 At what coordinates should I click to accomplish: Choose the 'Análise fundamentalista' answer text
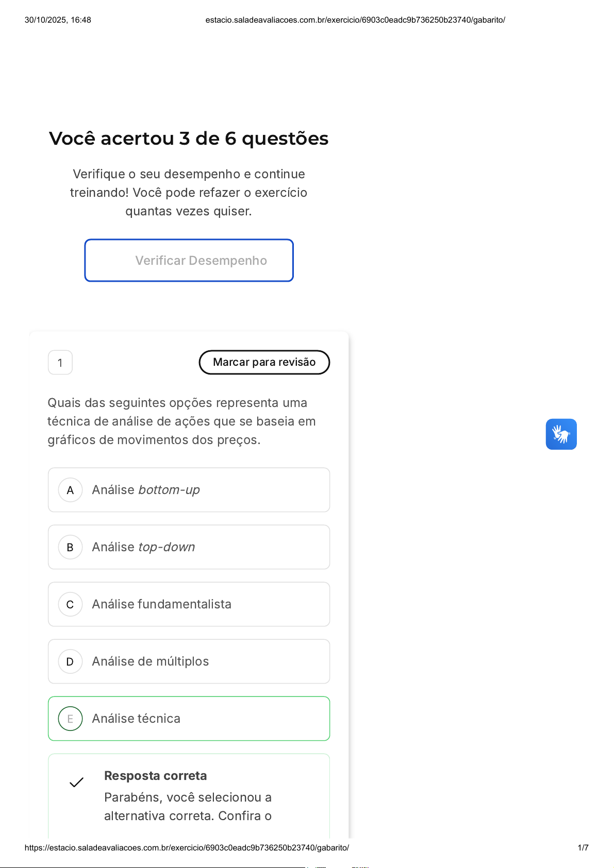point(161,604)
